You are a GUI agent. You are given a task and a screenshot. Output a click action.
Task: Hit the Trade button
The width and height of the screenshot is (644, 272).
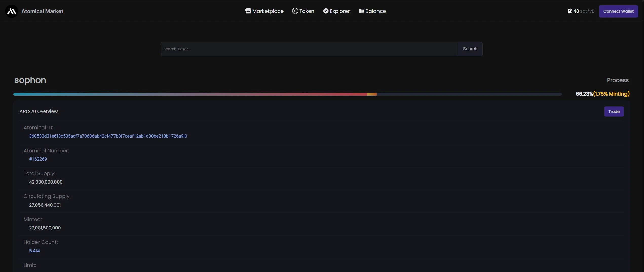pyautogui.click(x=614, y=112)
